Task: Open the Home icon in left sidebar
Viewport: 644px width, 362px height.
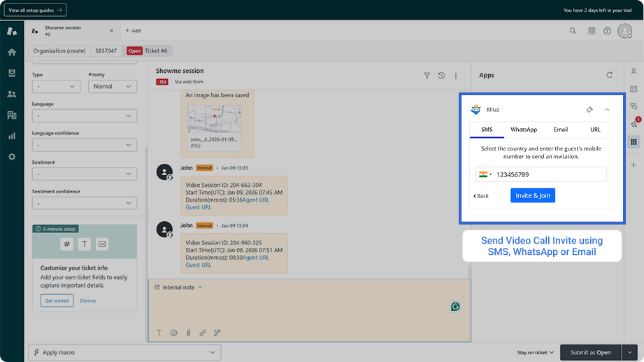Action: [x=12, y=53]
